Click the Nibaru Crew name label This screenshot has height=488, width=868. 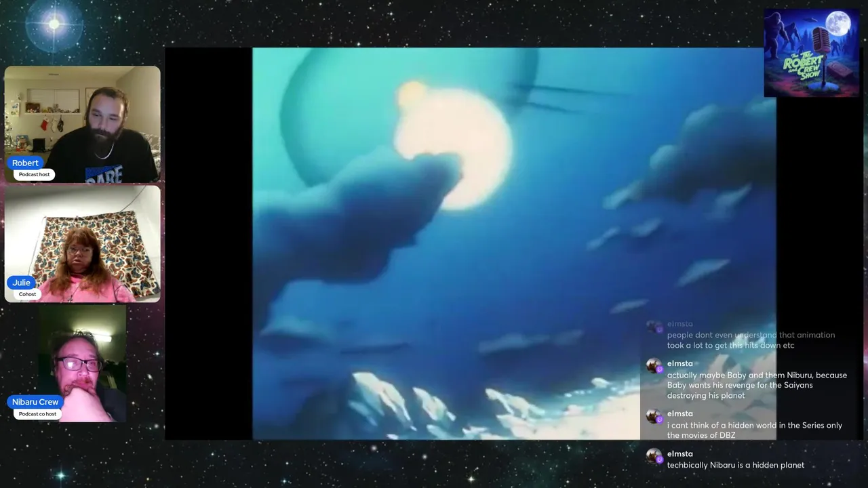coord(35,402)
